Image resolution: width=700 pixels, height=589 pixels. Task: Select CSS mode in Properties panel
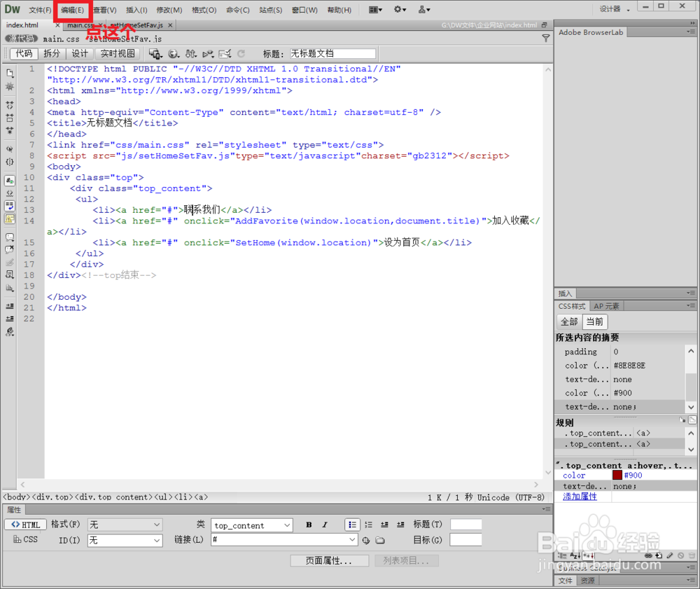coord(25,539)
